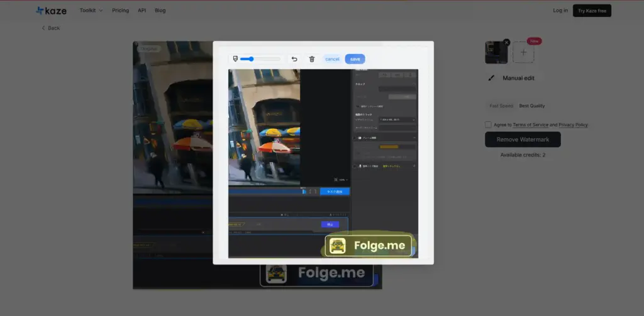Open the Toolkit dropdown menu
This screenshot has height=316, width=644.
(x=91, y=10)
